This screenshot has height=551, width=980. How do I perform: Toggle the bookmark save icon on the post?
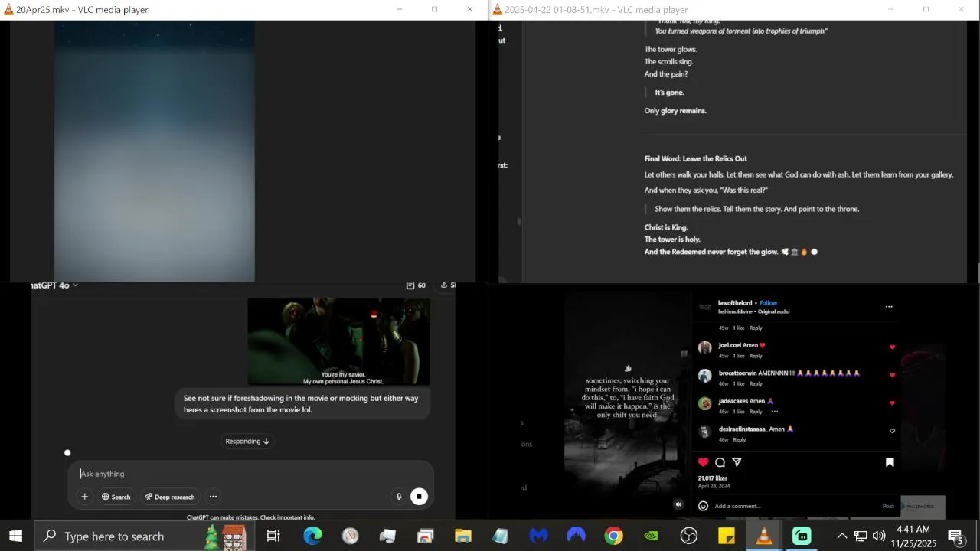coord(890,462)
